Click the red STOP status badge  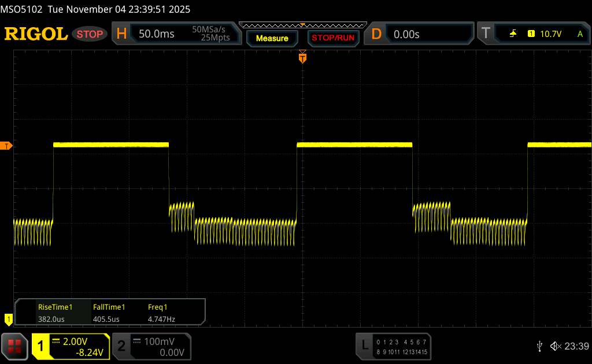pyautogui.click(x=90, y=34)
